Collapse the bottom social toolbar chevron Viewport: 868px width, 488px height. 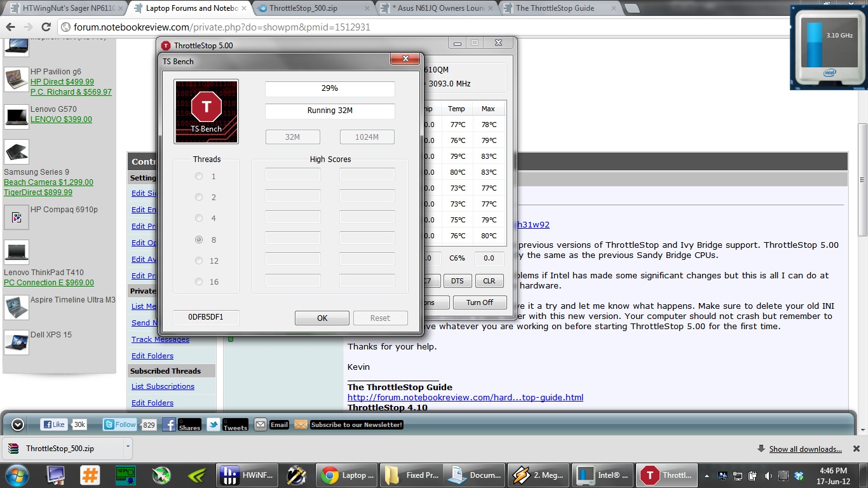18,424
